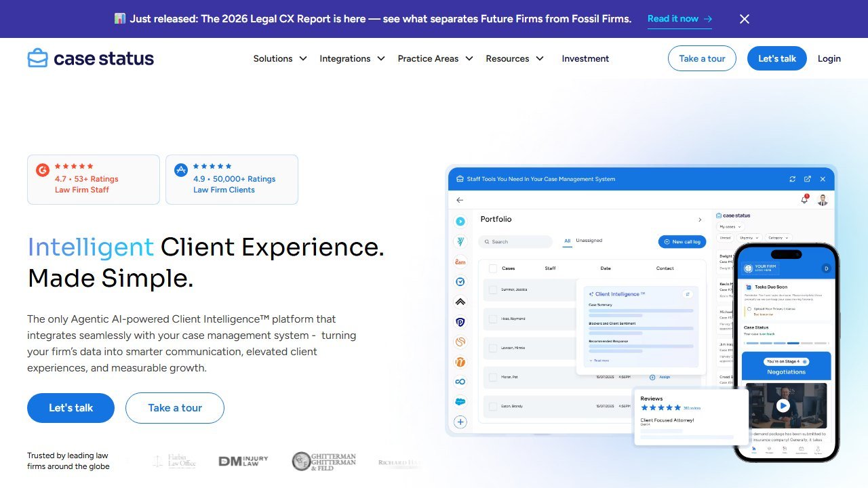Select the blue infinity loop icon in the sidebar
Viewport: 868px width, 488px height.
point(460,382)
